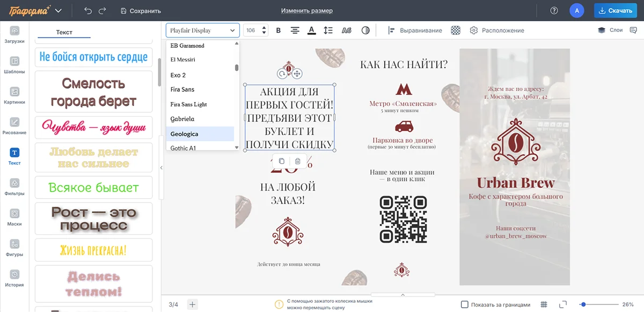644x312 pixels.
Task: Open the Фильтры sidebar panel
Action: 14,187
